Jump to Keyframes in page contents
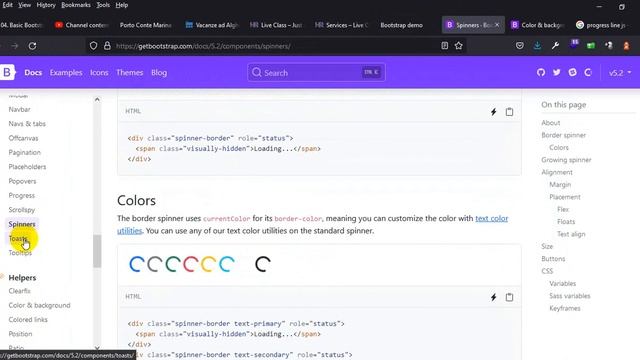This screenshot has width=640, height=360. (564, 308)
